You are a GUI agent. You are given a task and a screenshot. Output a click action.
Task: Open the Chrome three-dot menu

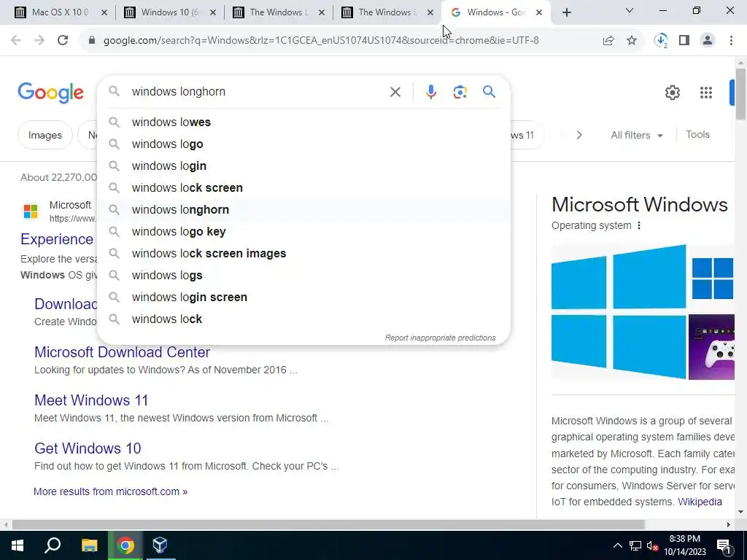[731, 41]
